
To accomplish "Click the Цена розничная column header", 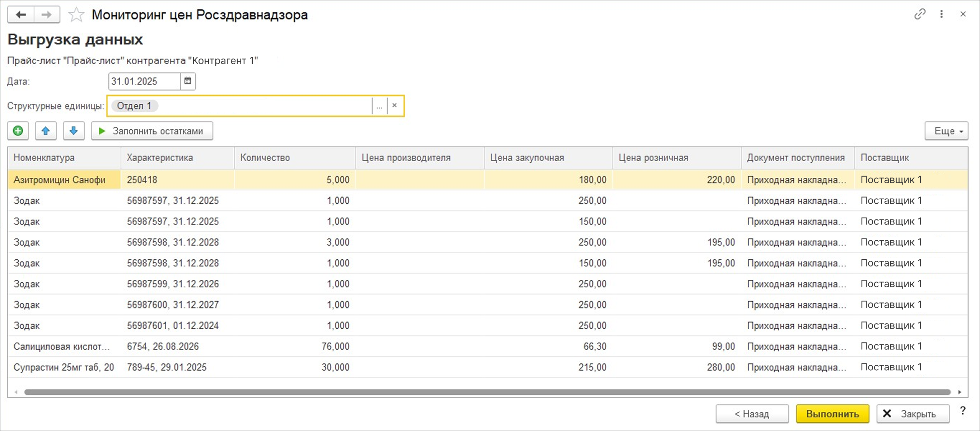I will click(x=676, y=158).
